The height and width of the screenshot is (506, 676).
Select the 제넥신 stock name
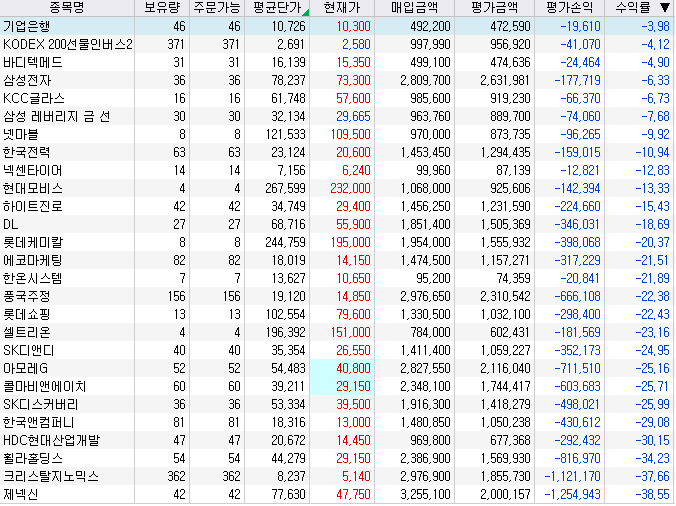coord(20,494)
